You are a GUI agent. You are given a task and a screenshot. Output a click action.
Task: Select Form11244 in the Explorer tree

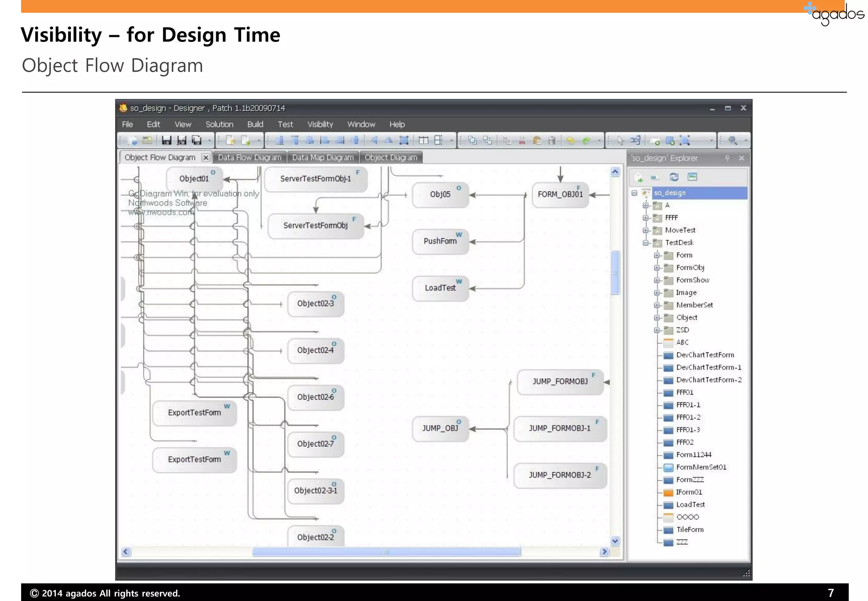click(x=694, y=455)
